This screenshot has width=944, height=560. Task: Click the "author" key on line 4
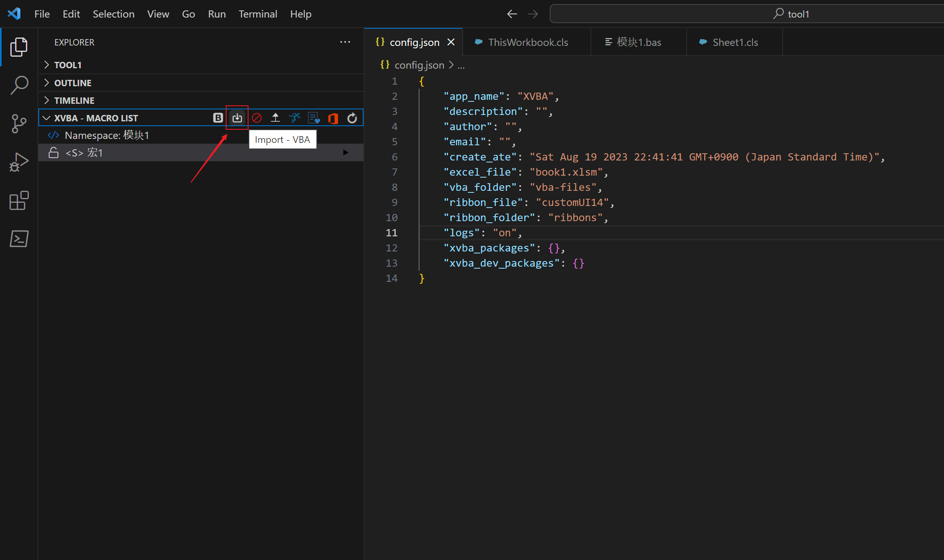tap(468, 127)
